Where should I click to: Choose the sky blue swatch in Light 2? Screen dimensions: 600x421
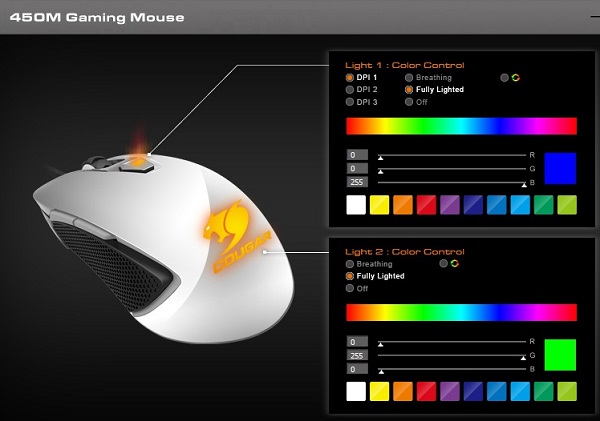[x=520, y=392]
